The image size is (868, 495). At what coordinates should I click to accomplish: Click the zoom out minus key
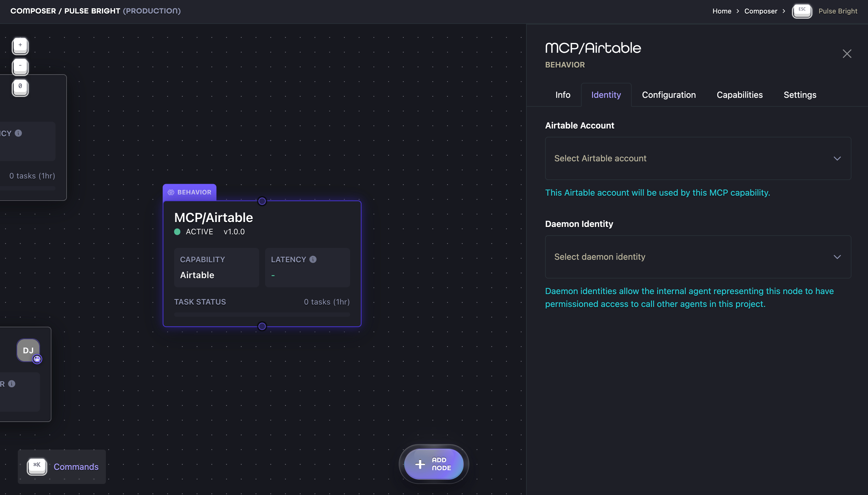click(20, 67)
